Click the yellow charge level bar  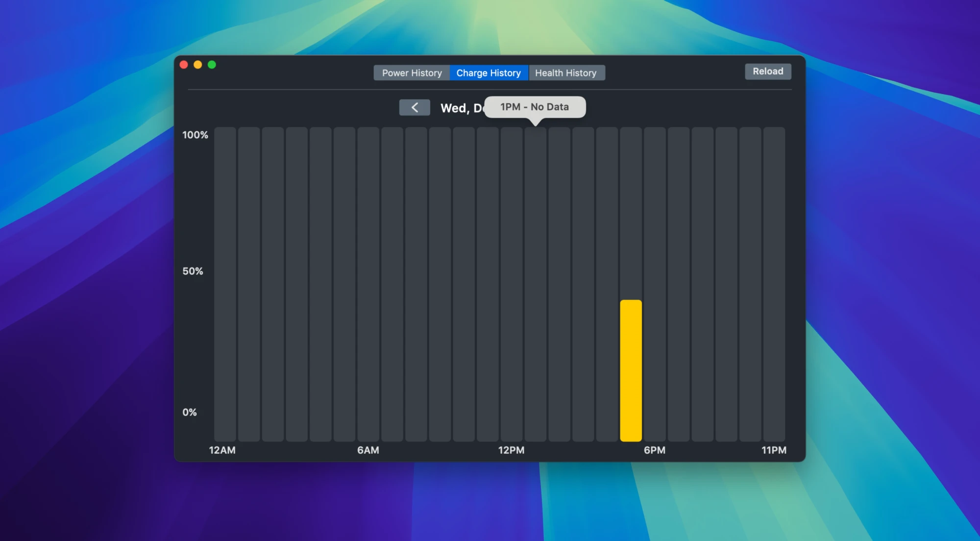coord(631,370)
